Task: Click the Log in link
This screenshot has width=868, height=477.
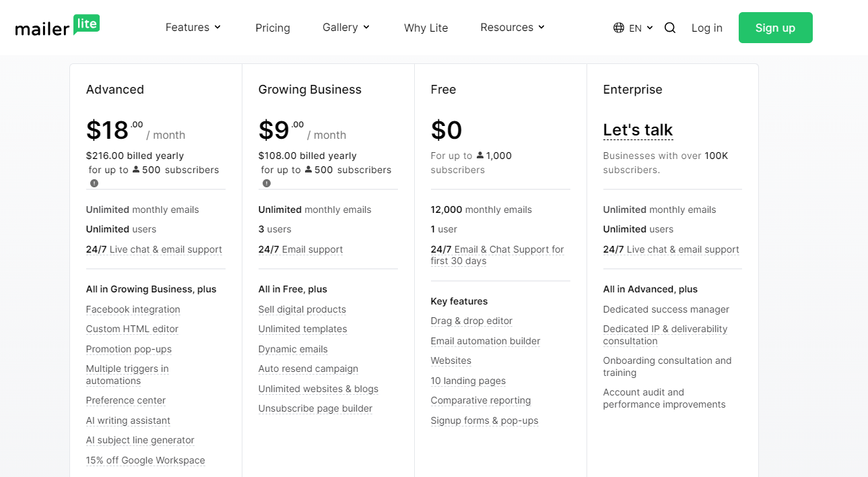Action: [x=706, y=28]
